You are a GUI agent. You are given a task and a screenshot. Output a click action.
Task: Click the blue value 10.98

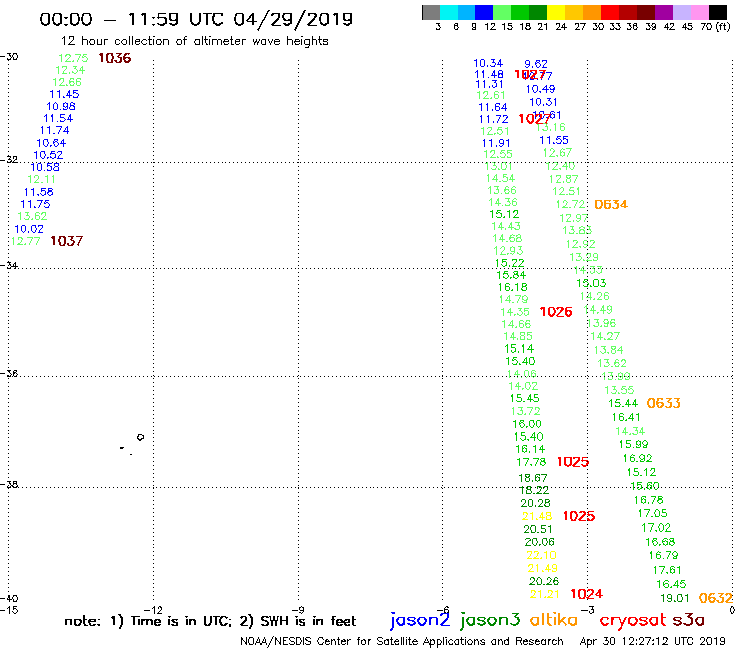61,106
